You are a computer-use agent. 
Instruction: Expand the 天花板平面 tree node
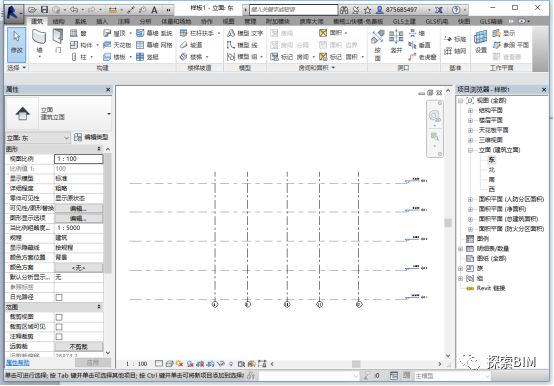470,130
